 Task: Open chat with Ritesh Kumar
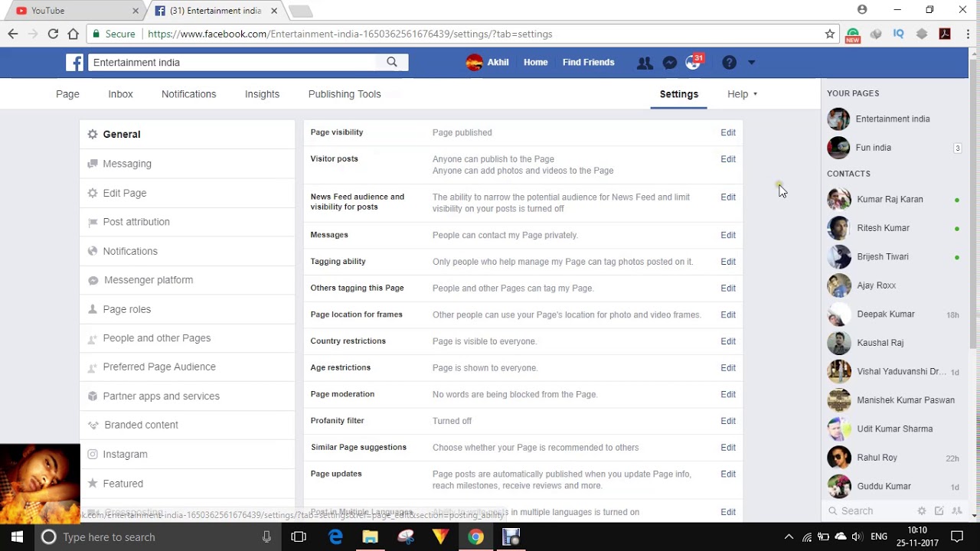pos(893,228)
